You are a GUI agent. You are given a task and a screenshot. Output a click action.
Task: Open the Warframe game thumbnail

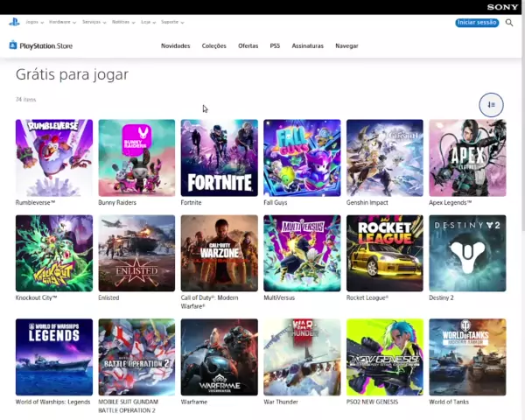coord(219,356)
